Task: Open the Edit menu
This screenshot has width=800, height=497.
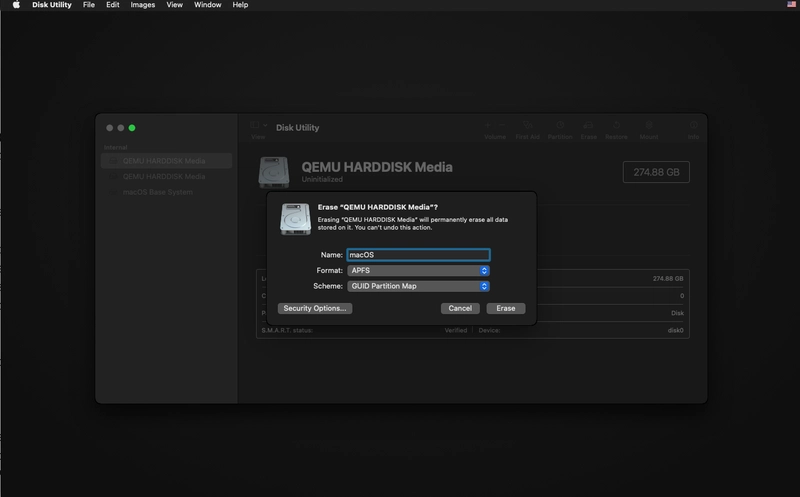Action: coord(113,5)
